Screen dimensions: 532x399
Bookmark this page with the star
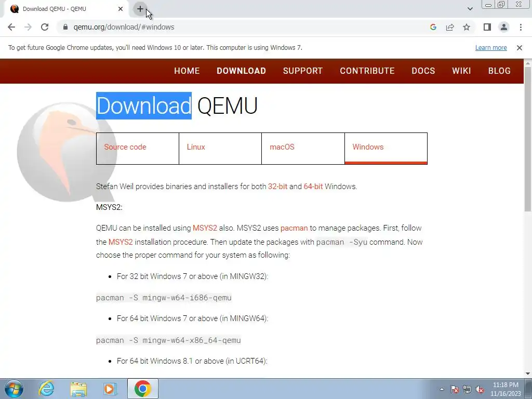(467, 27)
